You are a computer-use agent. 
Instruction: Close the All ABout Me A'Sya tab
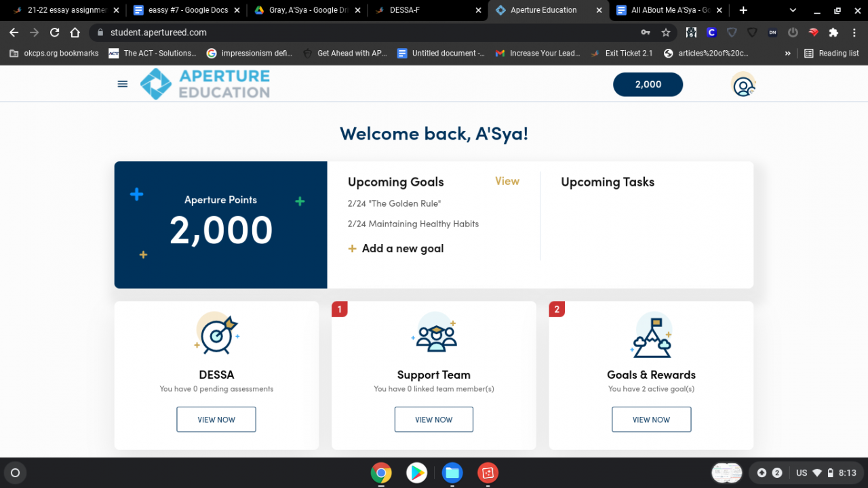720,10
